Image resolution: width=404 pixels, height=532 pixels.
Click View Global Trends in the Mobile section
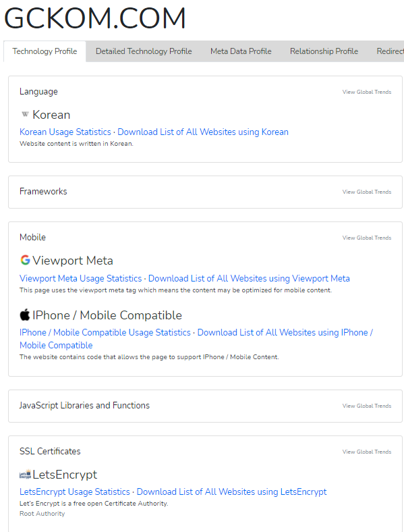pos(367,238)
